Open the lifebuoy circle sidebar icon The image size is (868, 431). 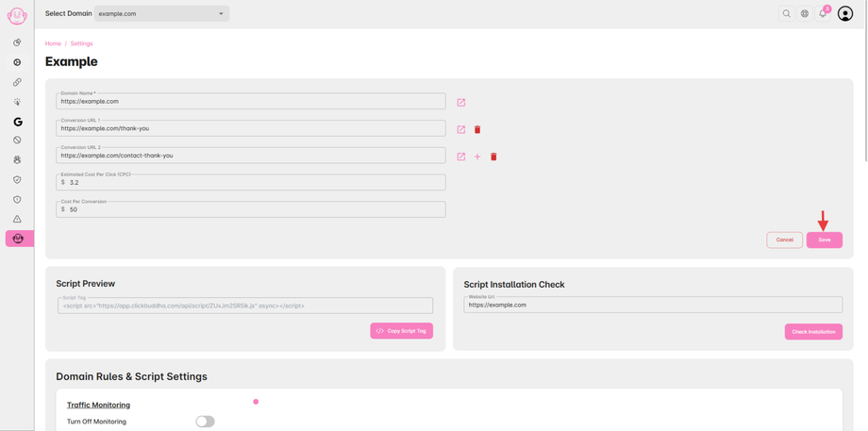(x=17, y=62)
